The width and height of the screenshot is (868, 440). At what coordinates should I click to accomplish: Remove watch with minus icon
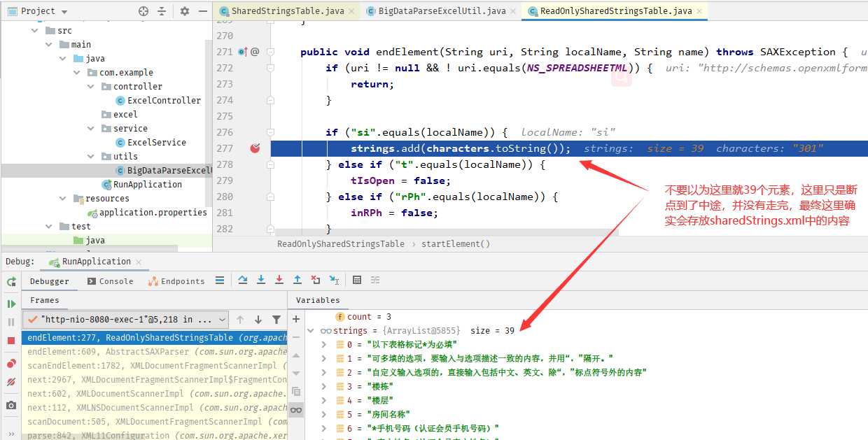tap(296, 337)
